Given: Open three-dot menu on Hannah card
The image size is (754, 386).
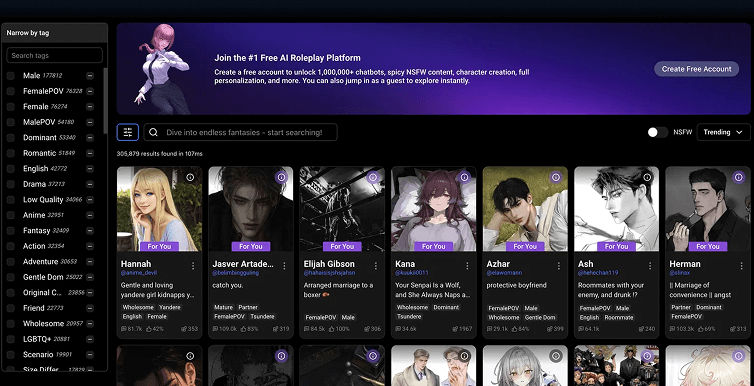Looking at the screenshot, I should point(193,265).
